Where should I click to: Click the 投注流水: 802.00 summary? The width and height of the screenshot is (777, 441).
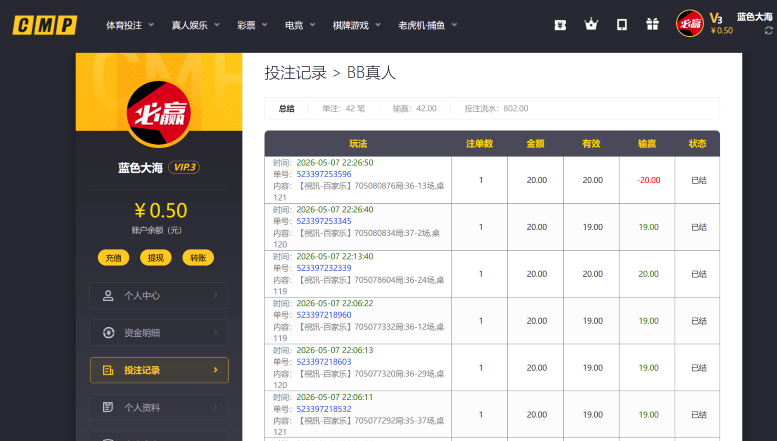coord(496,109)
